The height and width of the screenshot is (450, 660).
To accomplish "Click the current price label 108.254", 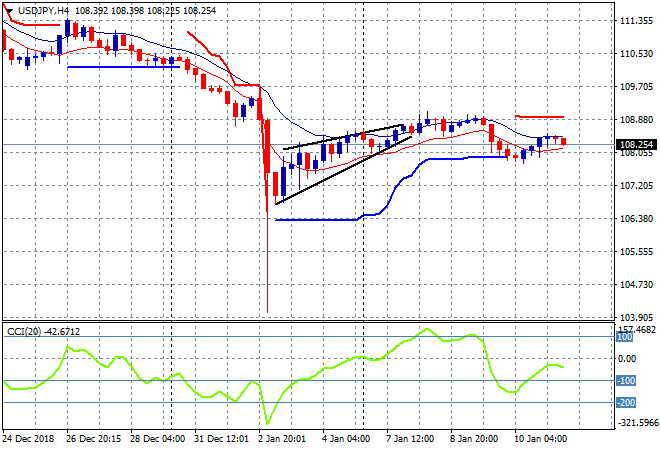I will 636,145.
